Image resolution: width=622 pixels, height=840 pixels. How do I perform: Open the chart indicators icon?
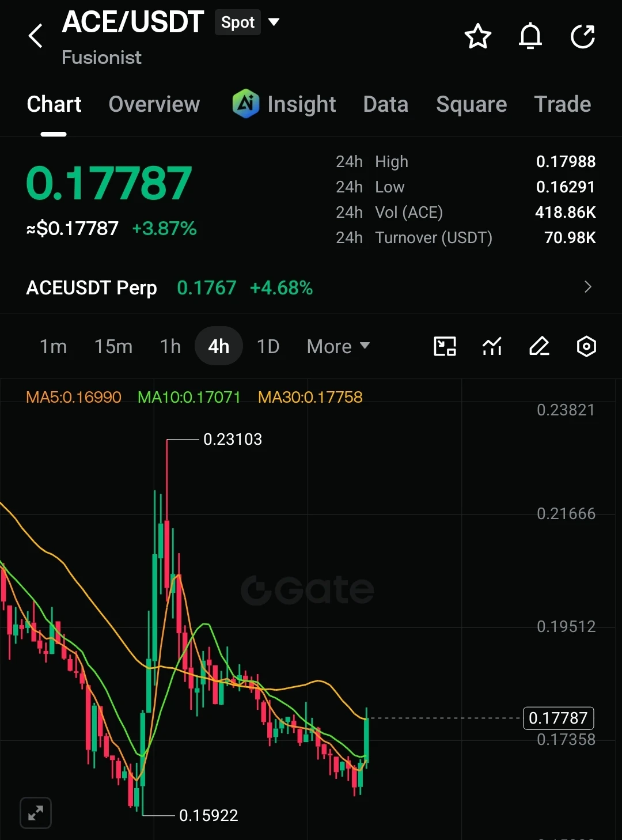tap(492, 346)
